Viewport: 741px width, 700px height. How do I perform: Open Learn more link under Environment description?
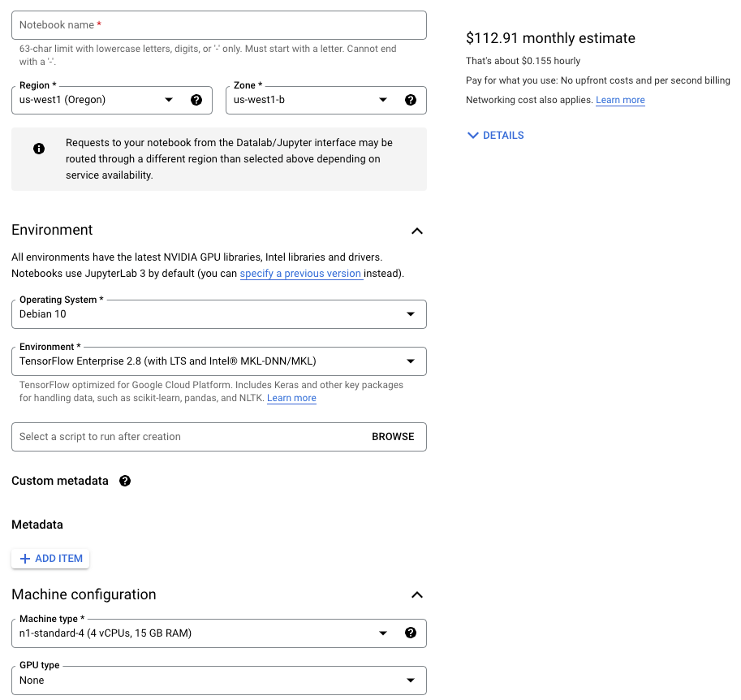291,399
